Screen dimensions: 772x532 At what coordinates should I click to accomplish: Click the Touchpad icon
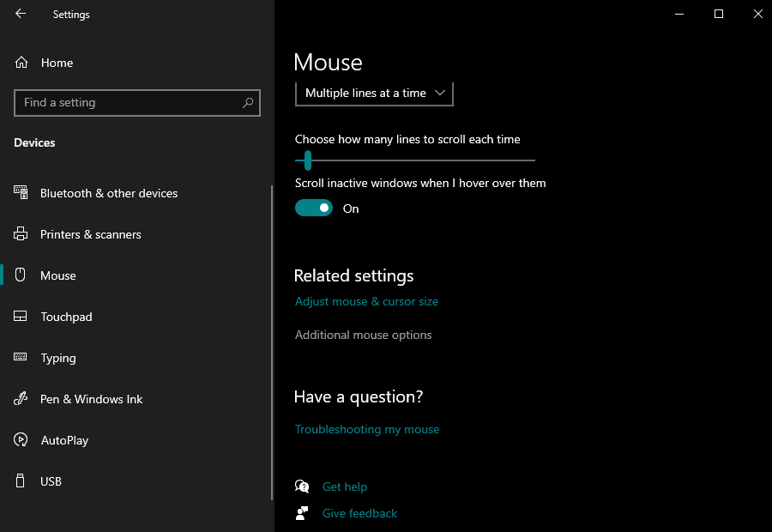pyautogui.click(x=21, y=317)
